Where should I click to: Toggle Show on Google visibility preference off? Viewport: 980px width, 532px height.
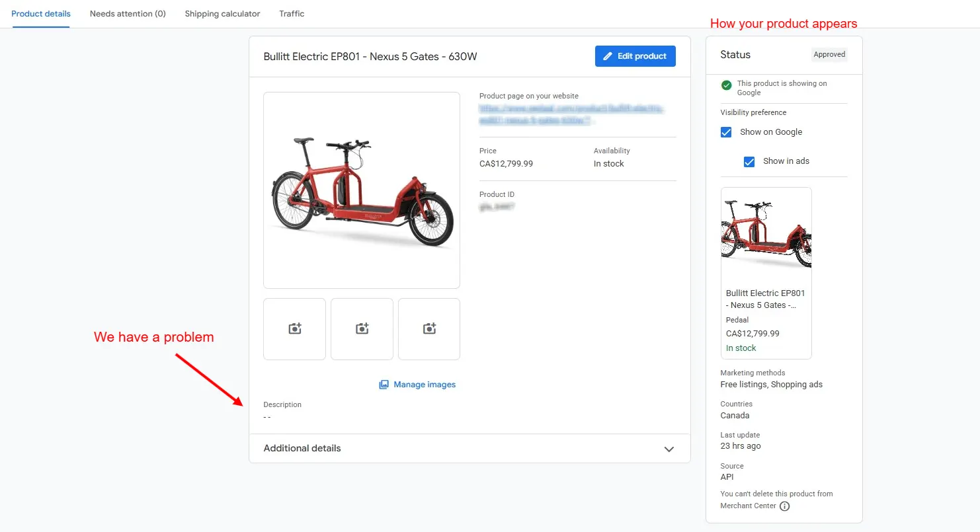[725, 132]
